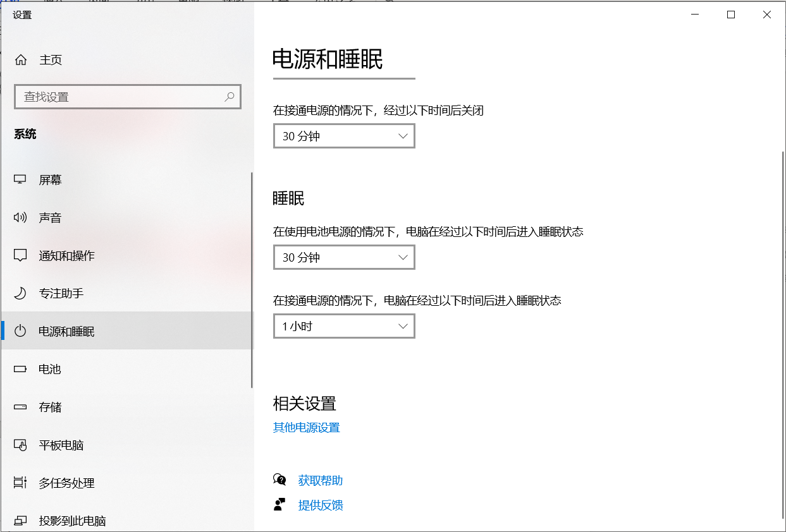Click the 电源和睡眠 page title

click(328, 59)
